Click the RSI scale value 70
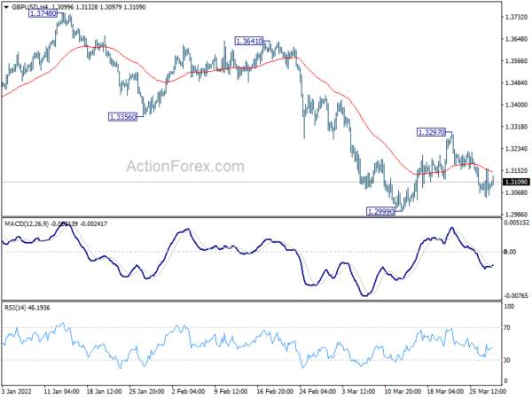 (x=507, y=328)
